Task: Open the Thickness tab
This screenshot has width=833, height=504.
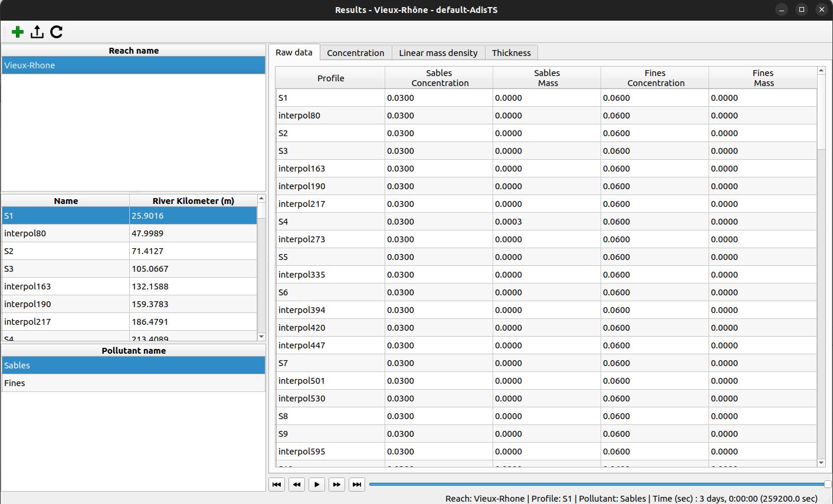Action: 511,53
